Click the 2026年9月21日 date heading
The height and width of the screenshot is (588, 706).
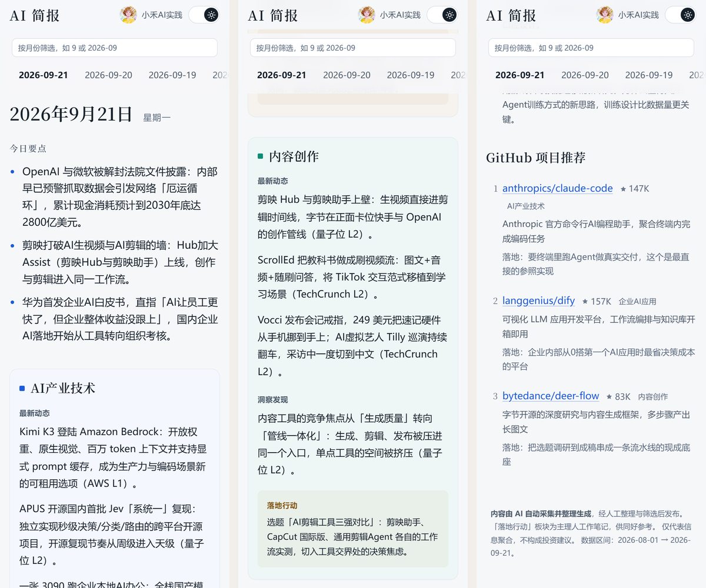71,113
